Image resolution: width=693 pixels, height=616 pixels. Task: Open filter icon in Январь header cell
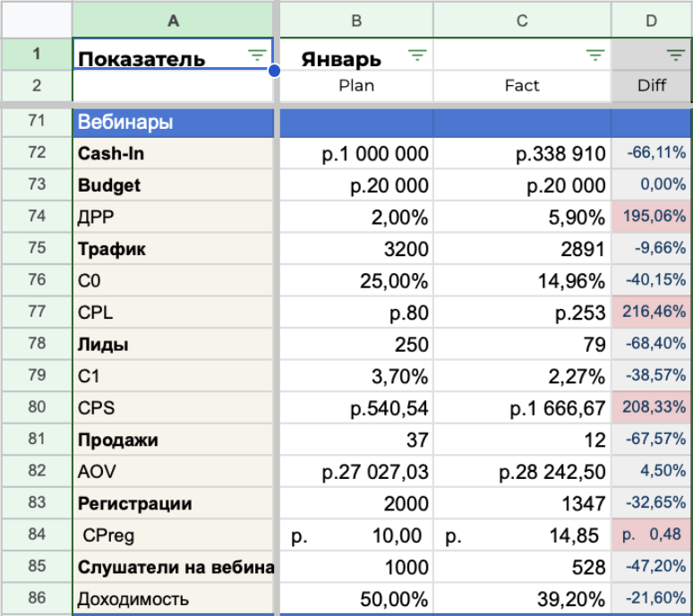tap(417, 56)
